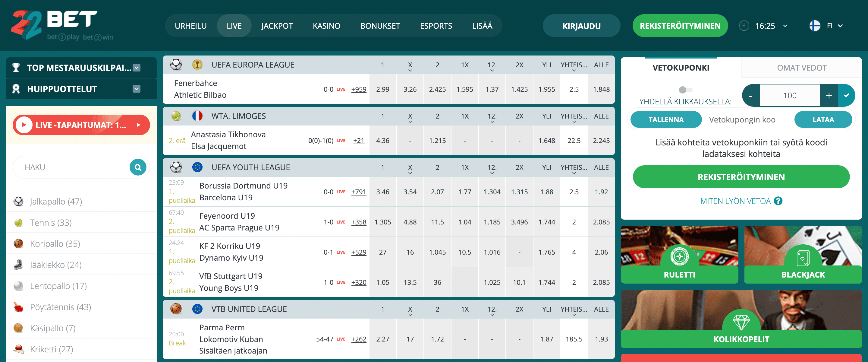Click the soccer ball icon in UEFA Europa League header

tap(176, 65)
